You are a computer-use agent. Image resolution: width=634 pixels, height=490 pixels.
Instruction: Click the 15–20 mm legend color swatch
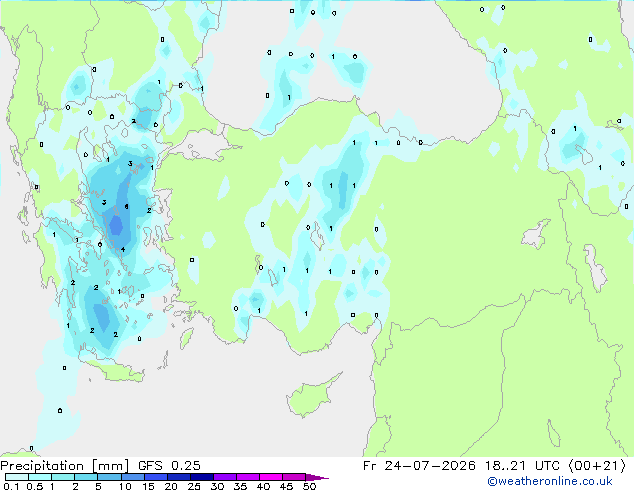156,477
